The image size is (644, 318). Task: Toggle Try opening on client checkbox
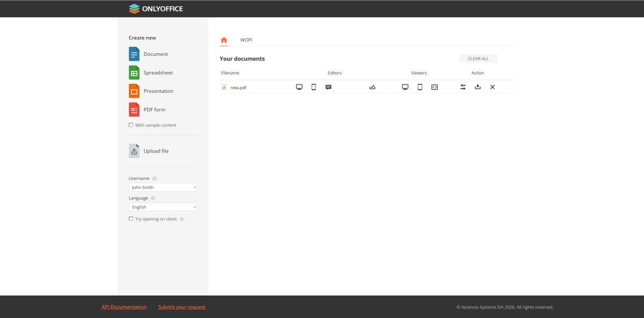[x=131, y=219]
